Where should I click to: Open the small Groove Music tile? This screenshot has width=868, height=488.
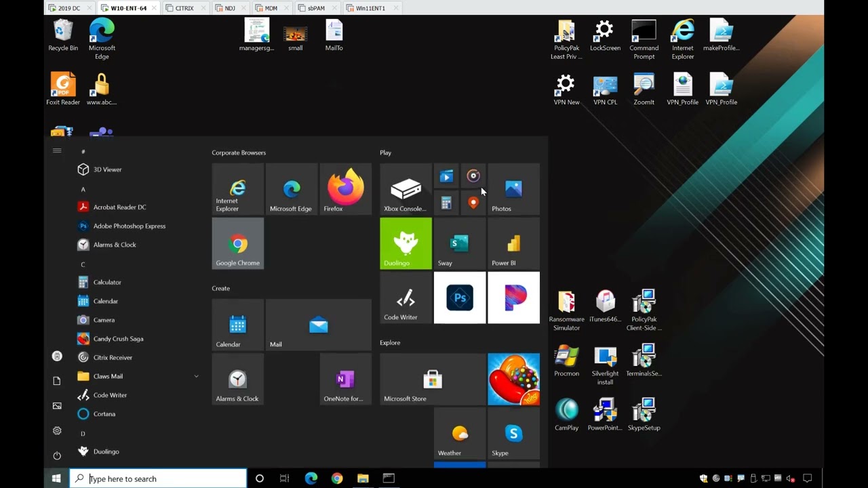pos(473,176)
